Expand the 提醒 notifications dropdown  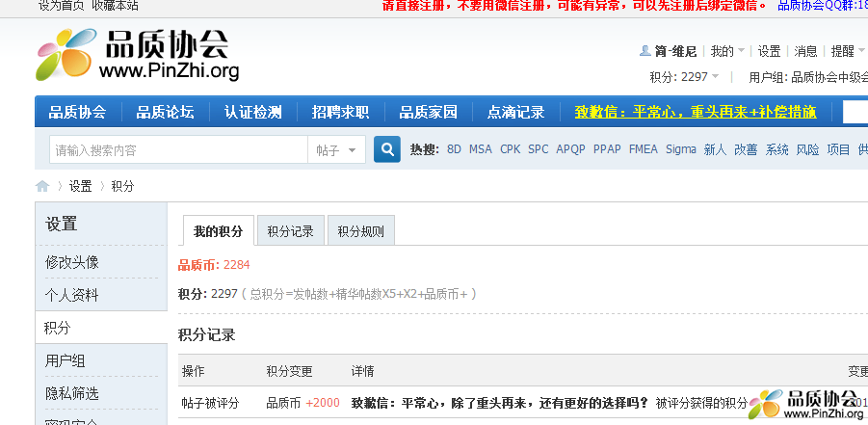[x=848, y=51]
